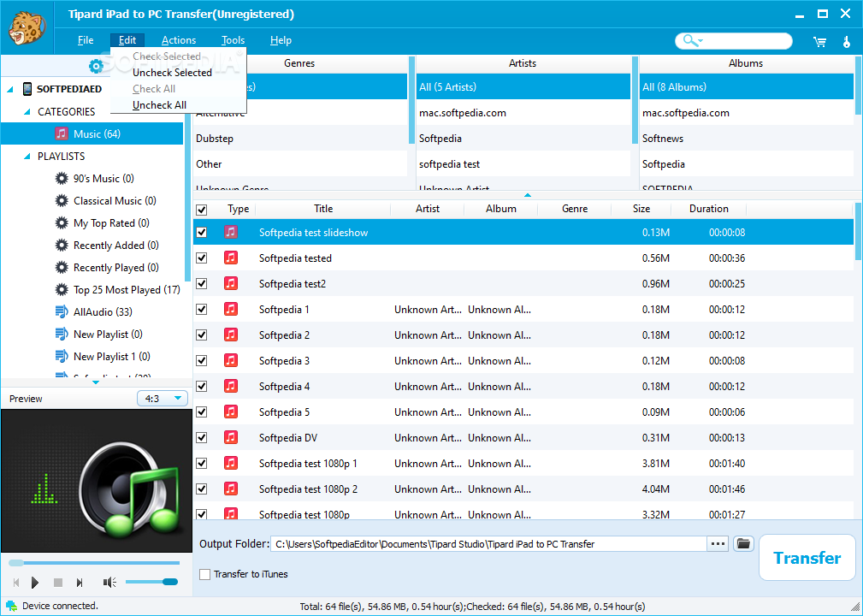The width and height of the screenshot is (863, 616).
Task: Collapse the genre filter panel arrow
Action: (527, 195)
